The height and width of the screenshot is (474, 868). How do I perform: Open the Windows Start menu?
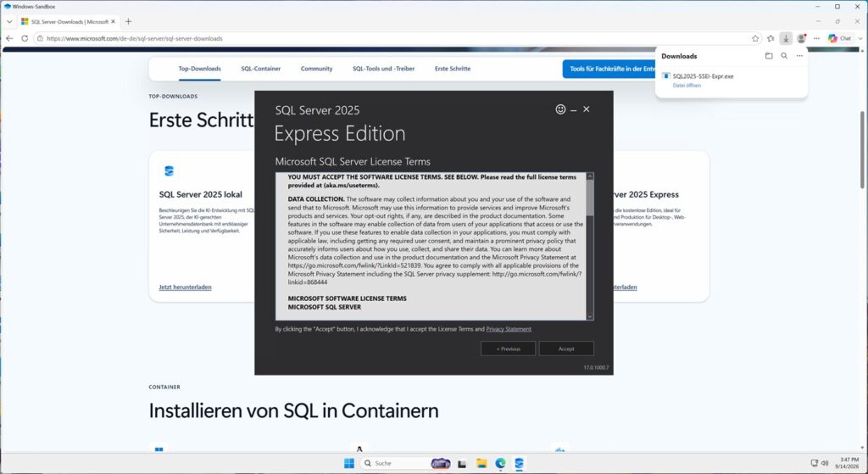coord(349,464)
